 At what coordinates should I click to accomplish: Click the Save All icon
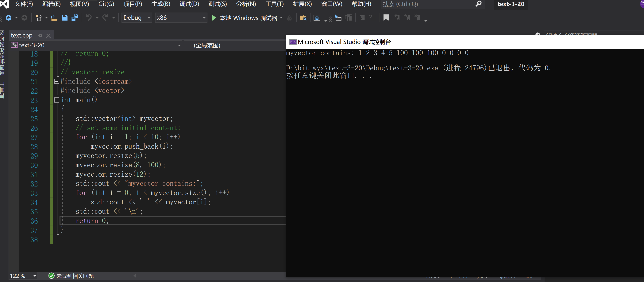(75, 18)
